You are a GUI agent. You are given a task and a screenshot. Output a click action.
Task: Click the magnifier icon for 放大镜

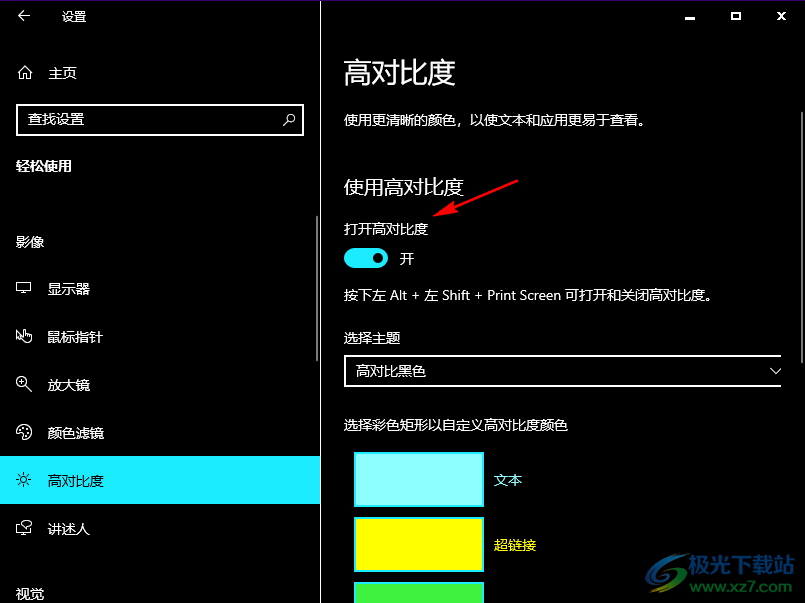pyautogui.click(x=24, y=384)
